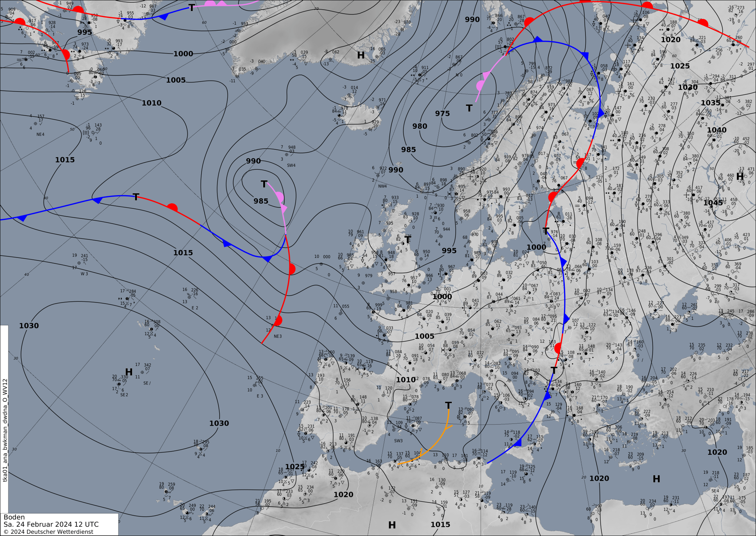This screenshot has width=756, height=536.
Task: Click the "E 2" ship wind label
Action: [195, 308]
